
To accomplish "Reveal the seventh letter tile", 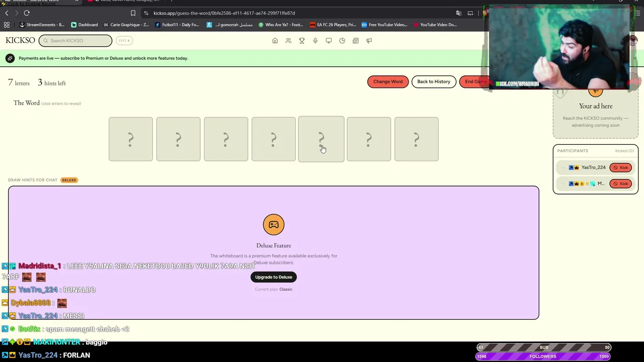I will [x=417, y=139].
